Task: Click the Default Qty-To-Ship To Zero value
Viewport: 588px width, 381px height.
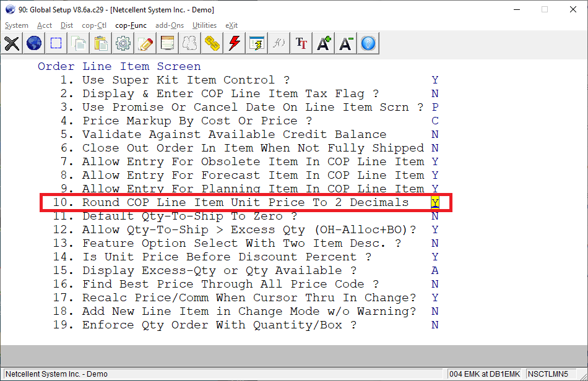Action: click(x=435, y=216)
